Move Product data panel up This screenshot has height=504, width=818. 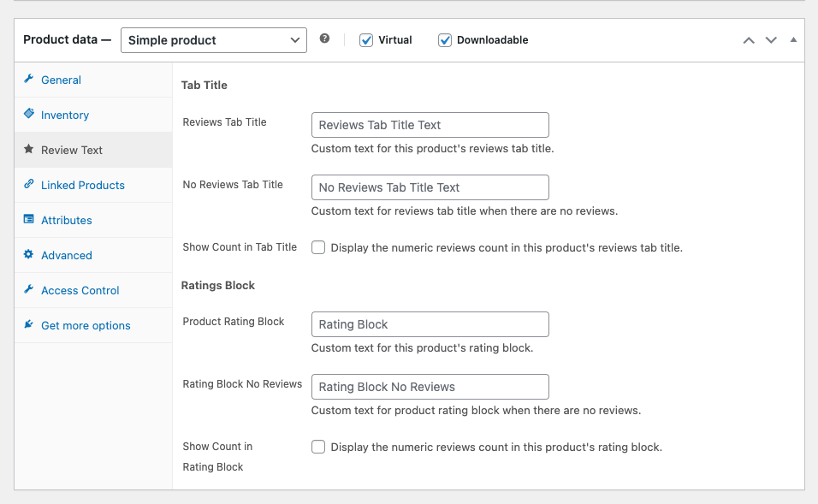[x=749, y=40]
